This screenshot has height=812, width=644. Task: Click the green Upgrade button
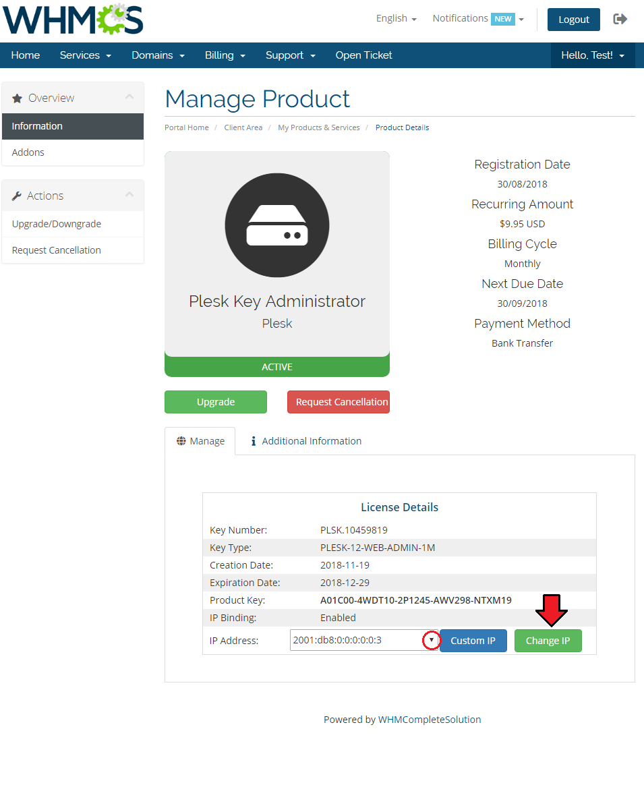pos(216,402)
